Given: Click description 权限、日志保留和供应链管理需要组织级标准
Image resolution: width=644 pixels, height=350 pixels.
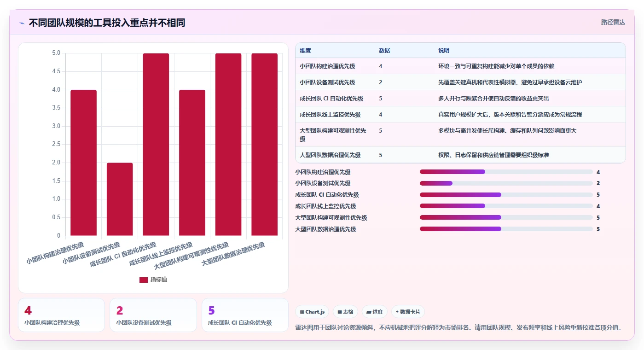Looking at the screenshot, I should 493,155.
